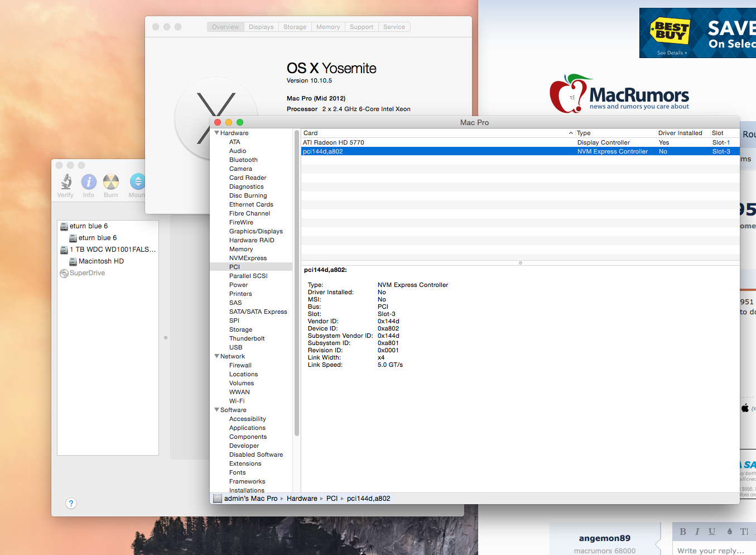This screenshot has height=555, width=756.
Task: Click the Underline button in reply editor
Action: pos(712,532)
